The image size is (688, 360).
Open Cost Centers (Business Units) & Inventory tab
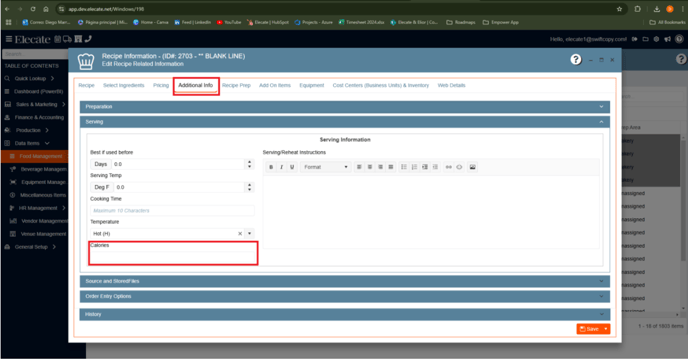coord(381,85)
